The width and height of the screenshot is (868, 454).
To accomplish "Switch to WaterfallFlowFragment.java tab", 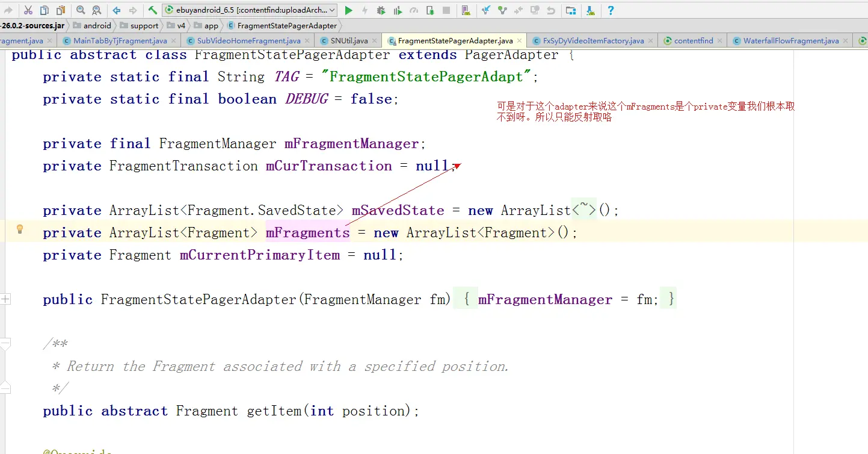I will 791,41.
